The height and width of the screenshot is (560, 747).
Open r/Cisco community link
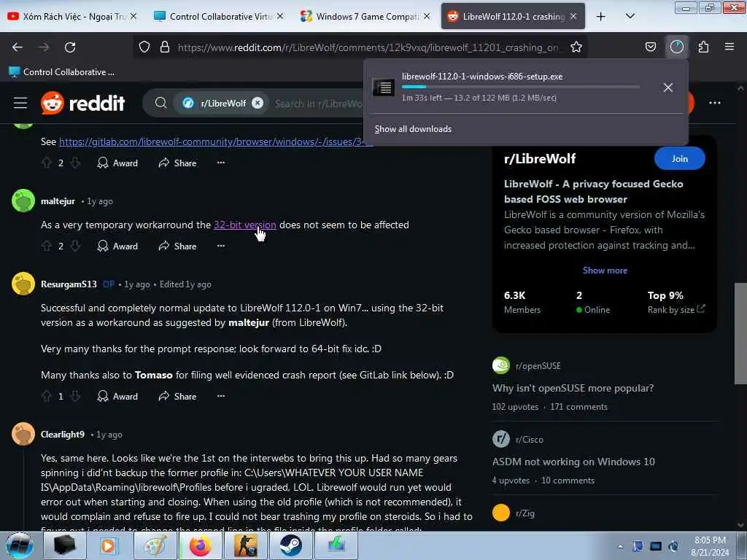click(530, 440)
